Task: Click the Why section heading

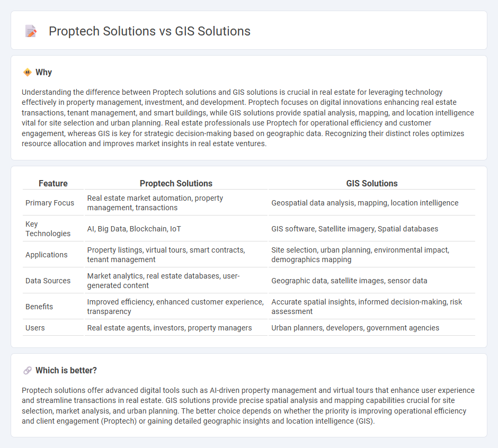Action: (x=44, y=73)
